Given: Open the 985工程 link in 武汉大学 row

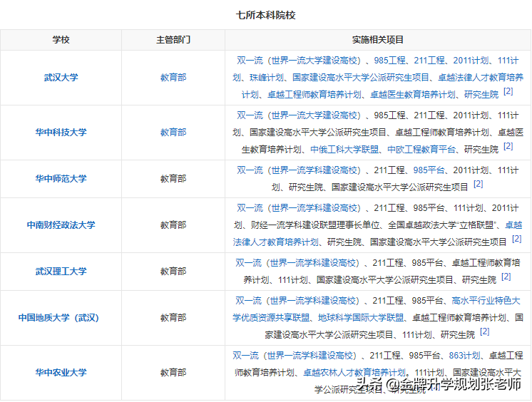Looking at the screenshot, I should coord(389,61).
